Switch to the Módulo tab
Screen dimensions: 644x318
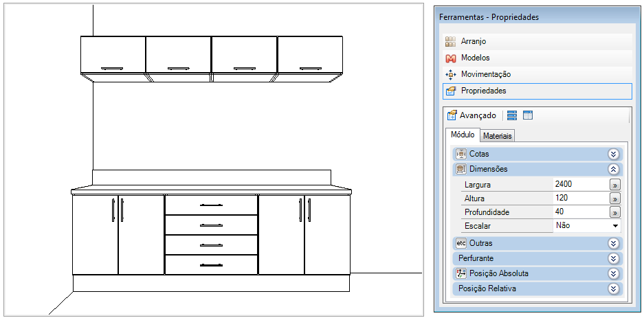463,135
